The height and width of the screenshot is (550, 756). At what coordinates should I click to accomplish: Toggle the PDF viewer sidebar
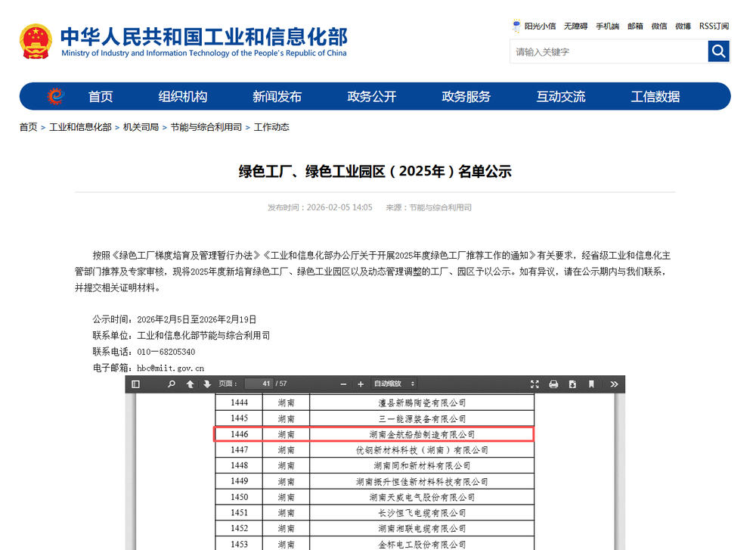pos(135,384)
